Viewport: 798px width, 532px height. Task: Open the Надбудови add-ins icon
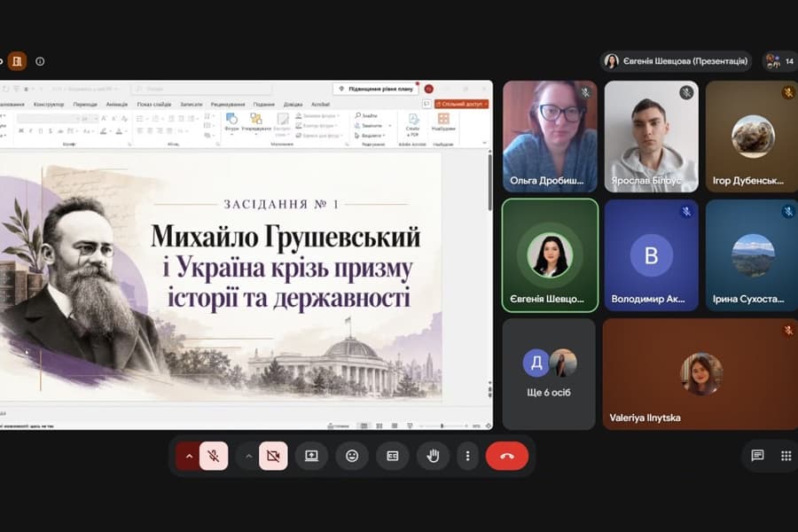coord(443,122)
